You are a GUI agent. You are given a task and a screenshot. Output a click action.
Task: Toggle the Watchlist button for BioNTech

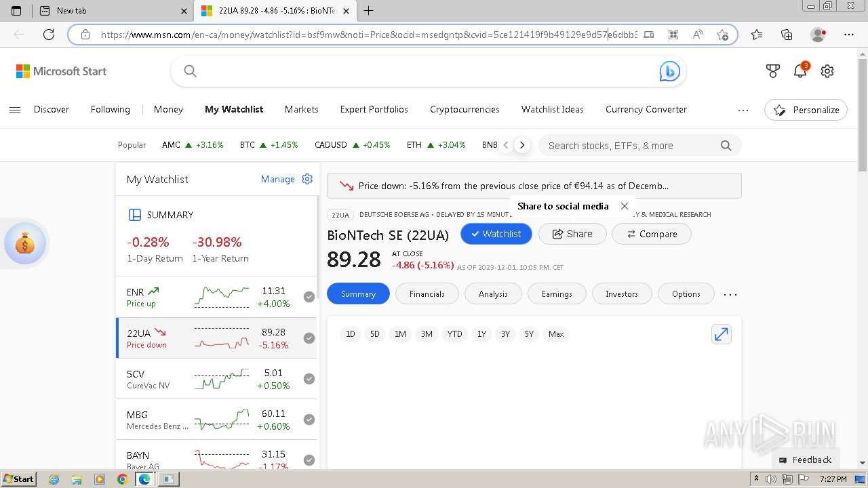[496, 234]
